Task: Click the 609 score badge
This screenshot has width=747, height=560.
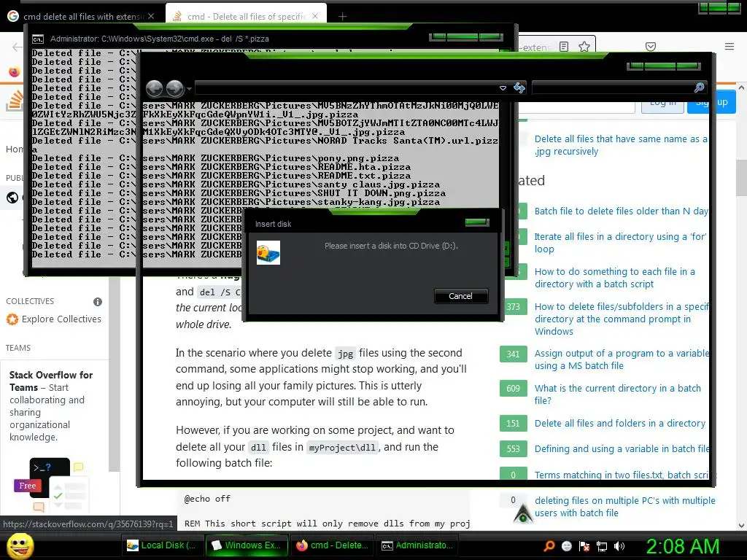Action: click(x=513, y=388)
